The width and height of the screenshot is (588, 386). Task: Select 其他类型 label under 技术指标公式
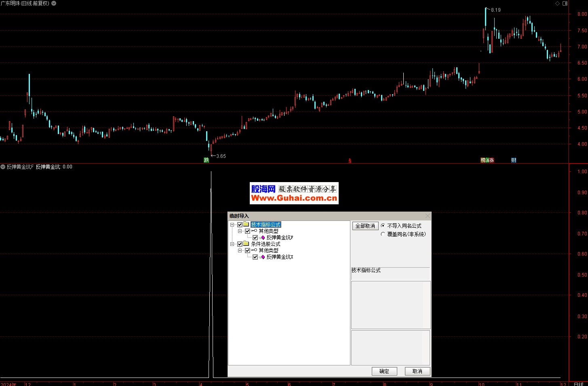coord(269,231)
